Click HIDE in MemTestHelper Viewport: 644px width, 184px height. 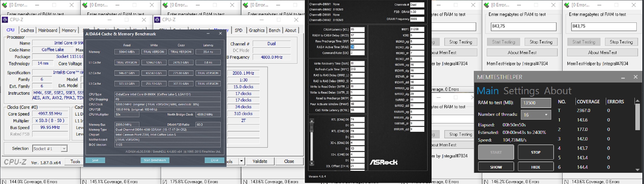pos(535,167)
